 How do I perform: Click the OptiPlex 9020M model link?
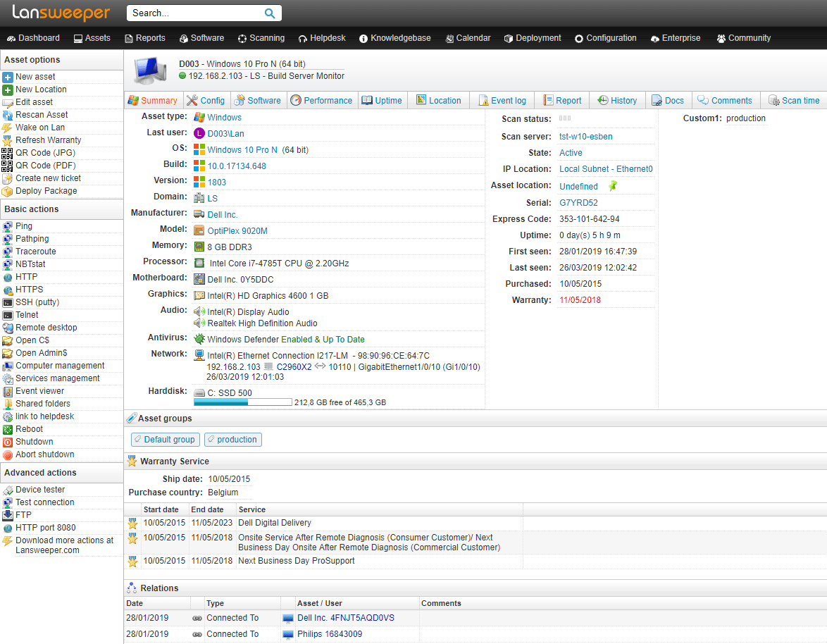pyautogui.click(x=237, y=231)
